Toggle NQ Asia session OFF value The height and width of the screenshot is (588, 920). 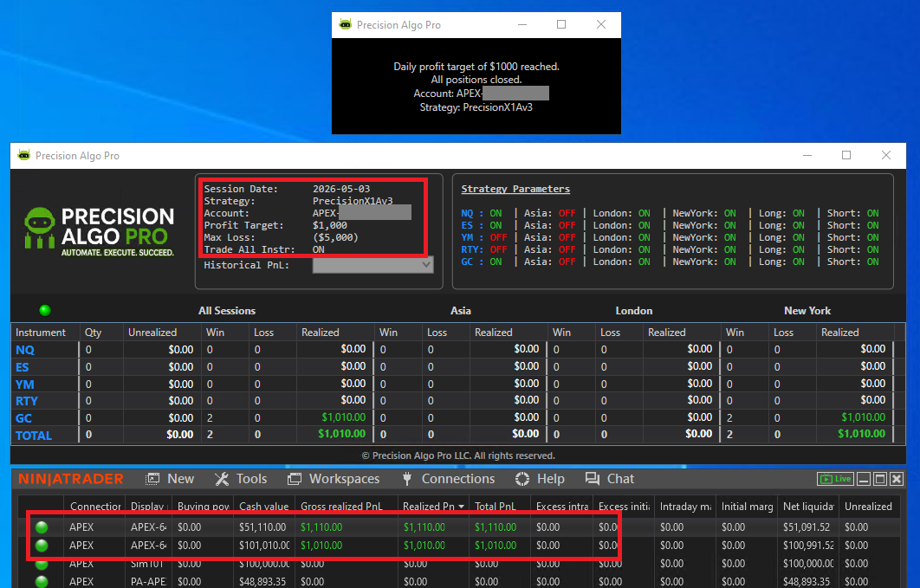coord(567,213)
